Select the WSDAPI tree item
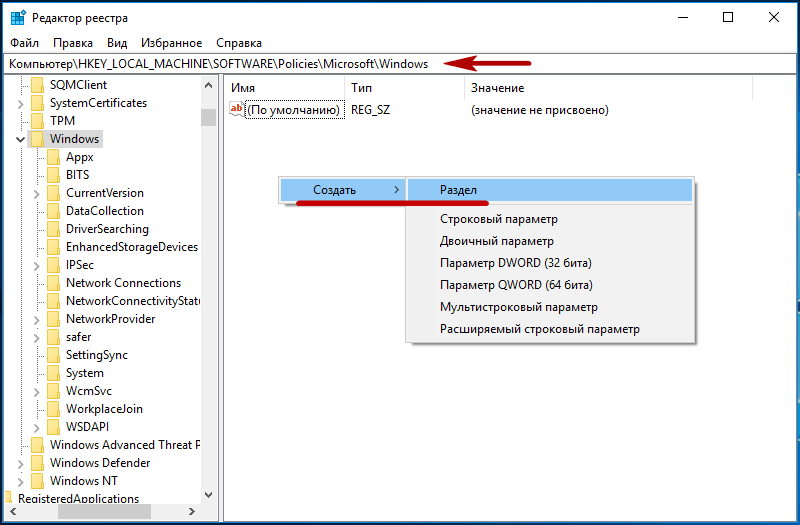This screenshot has height=525, width=800. point(87,427)
